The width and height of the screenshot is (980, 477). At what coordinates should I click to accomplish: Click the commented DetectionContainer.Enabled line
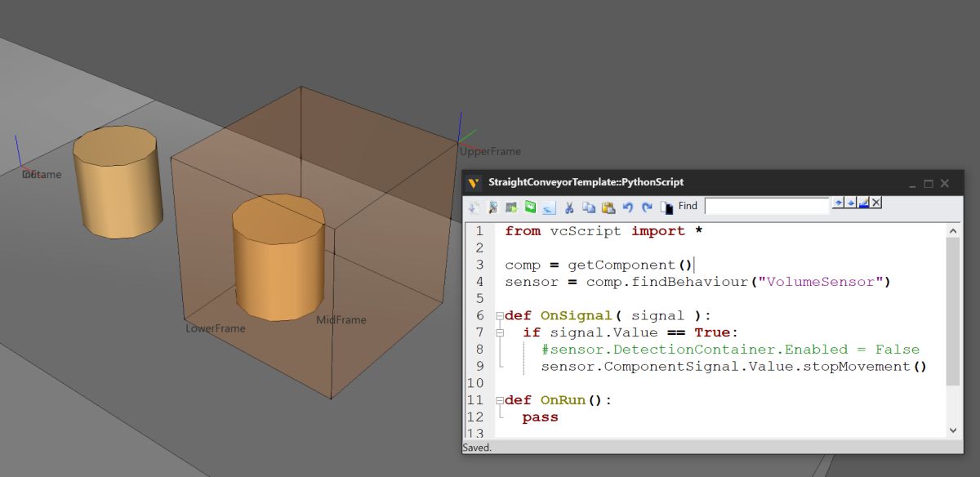(730, 350)
